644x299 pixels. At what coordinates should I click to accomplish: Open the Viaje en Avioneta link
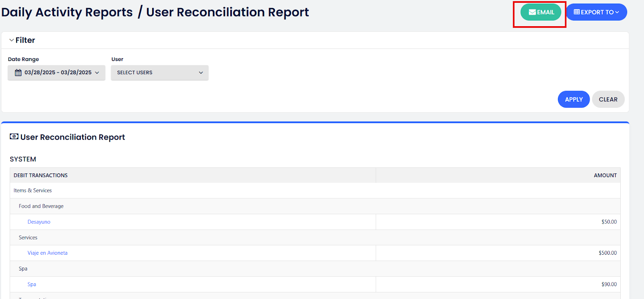tap(47, 253)
